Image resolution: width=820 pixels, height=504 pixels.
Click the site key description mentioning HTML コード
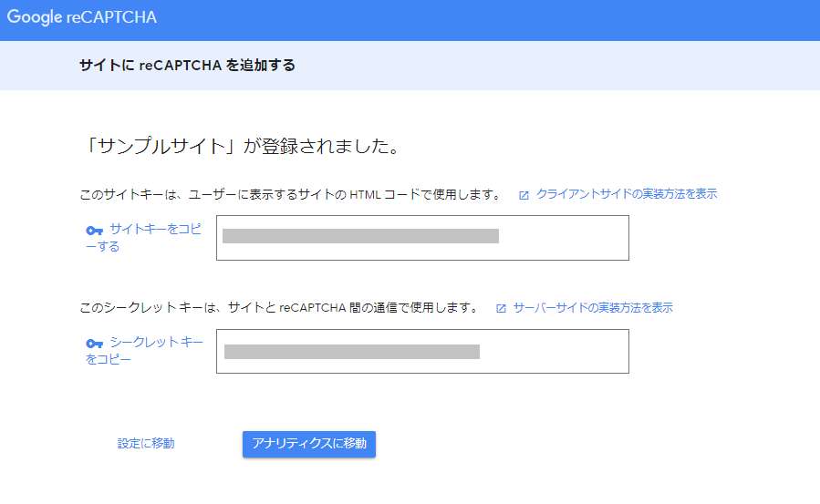pyautogui.click(x=290, y=194)
